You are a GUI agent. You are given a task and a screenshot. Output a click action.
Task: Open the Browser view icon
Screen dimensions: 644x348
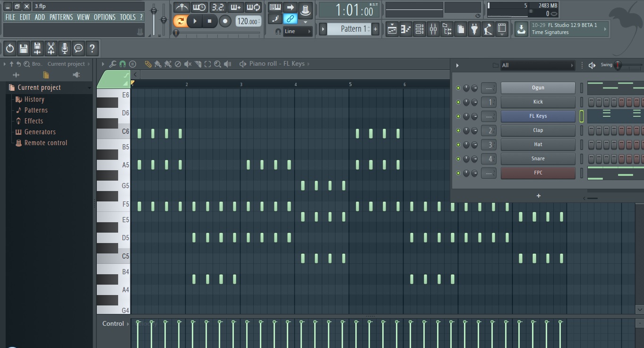[447, 29]
